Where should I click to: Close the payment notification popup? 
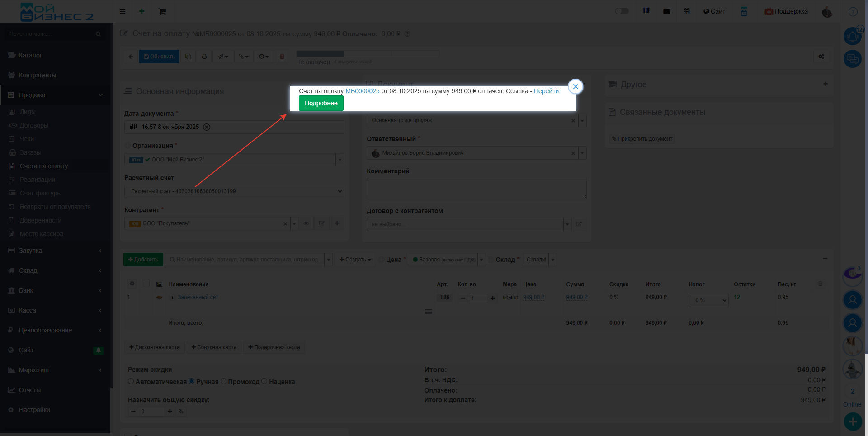tap(575, 86)
